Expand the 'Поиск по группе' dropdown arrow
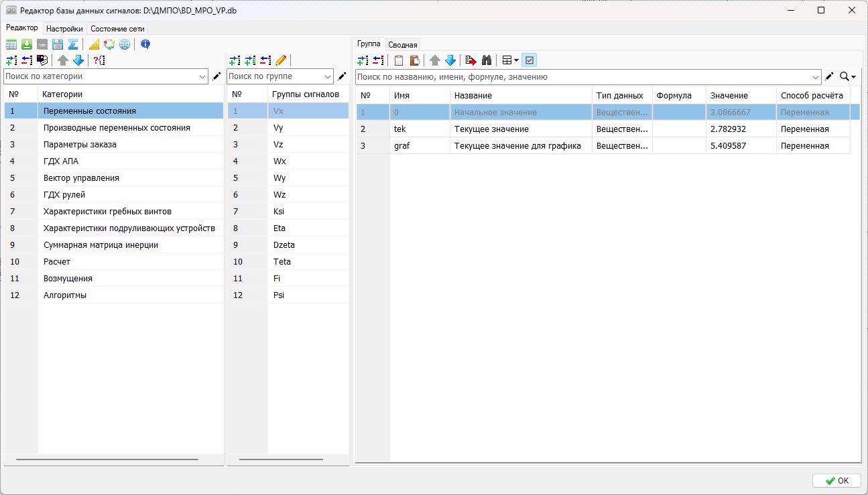Viewport: 868px width, 495px height. (328, 77)
